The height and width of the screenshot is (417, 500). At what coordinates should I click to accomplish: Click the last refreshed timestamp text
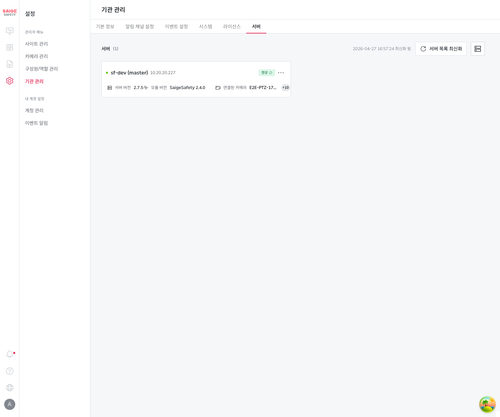382,49
